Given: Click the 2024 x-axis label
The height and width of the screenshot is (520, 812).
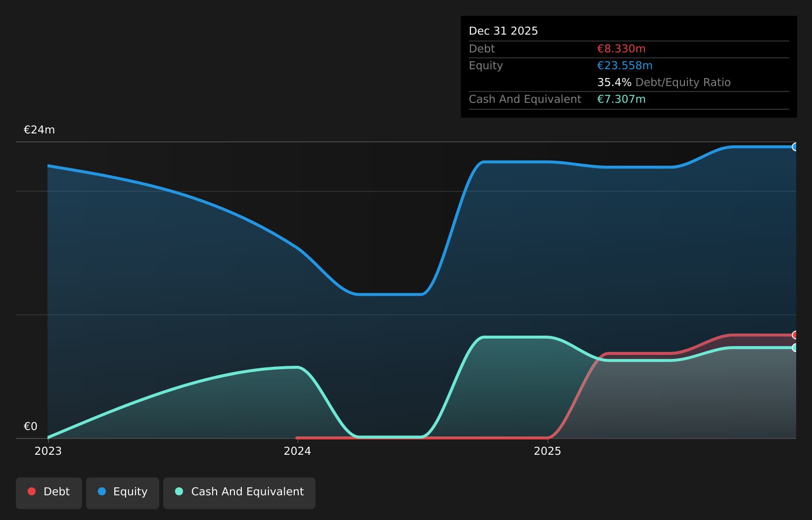Looking at the screenshot, I should pyautogui.click(x=297, y=451).
